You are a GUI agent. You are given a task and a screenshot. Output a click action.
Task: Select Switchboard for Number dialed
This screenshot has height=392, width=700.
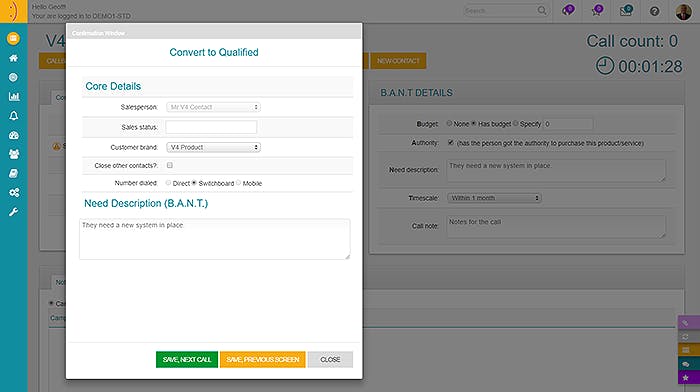pos(194,183)
